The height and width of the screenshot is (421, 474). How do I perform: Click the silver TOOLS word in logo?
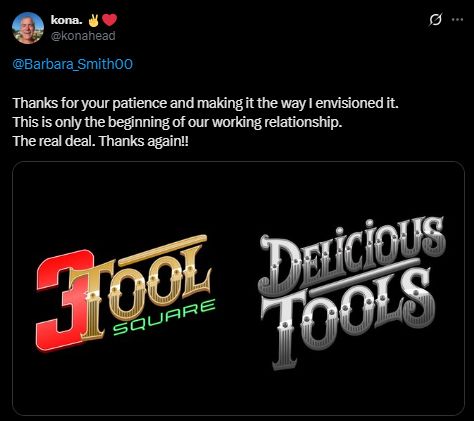[347, 317]
